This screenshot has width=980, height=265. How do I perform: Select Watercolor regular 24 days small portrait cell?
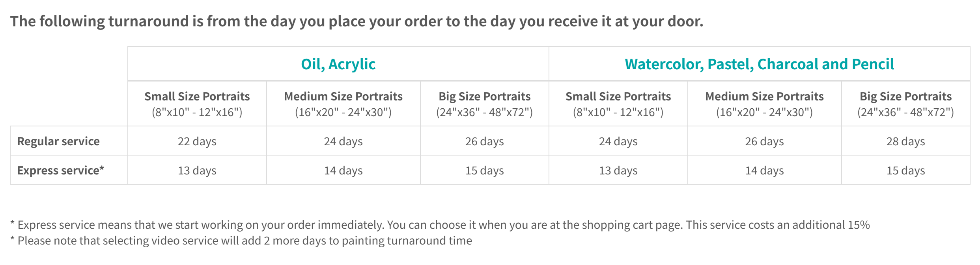(x=618, y=141)
